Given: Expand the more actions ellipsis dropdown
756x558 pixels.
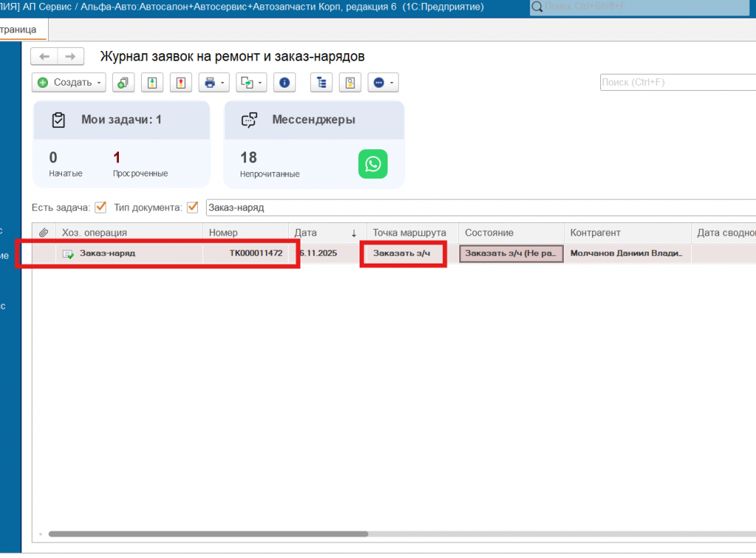Looking at the screenshot, I should click(x=382, y=83).
